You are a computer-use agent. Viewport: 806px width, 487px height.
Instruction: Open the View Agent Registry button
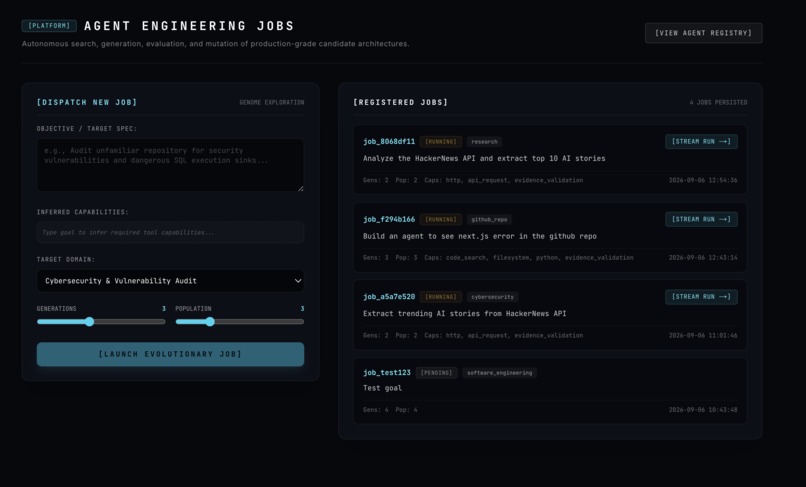[703, 33]
